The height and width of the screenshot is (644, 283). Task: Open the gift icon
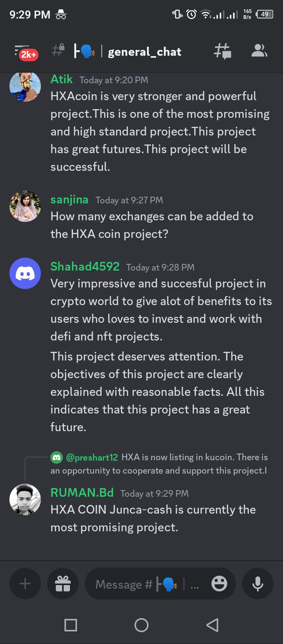63,584
